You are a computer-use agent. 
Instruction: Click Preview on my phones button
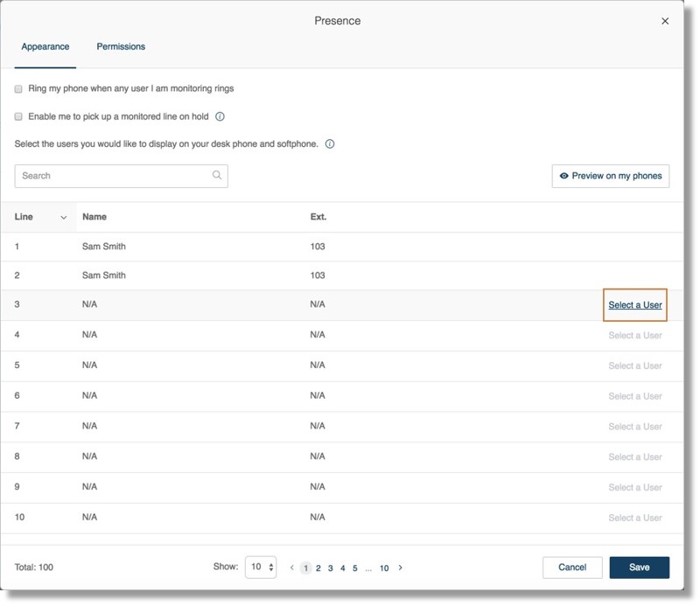[x=610, y=177]
